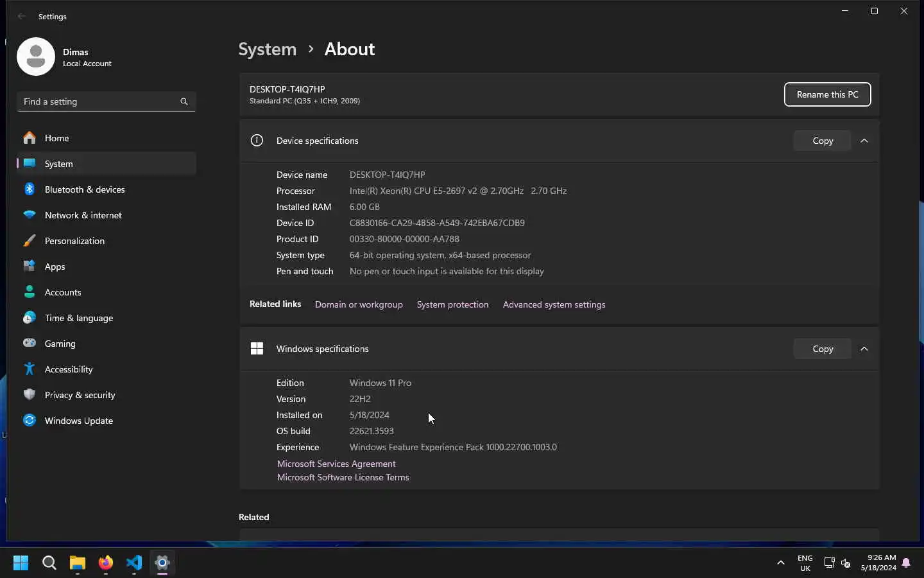
Task: Open the Personalization settings
Action: click(x=107, y=241)
